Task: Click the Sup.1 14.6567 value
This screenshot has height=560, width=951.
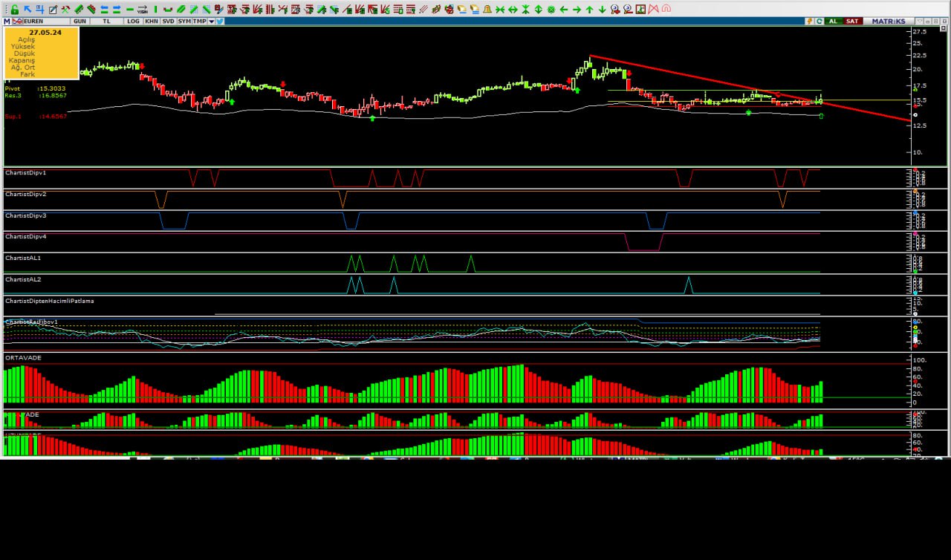Action: (x=52, y=117)
